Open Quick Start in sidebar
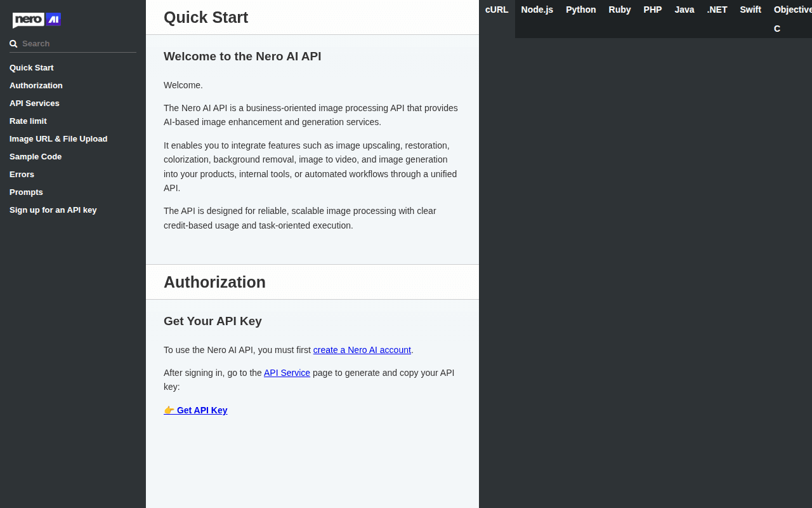The width and height of the screenshot is (812, 508). click(32, 68)
